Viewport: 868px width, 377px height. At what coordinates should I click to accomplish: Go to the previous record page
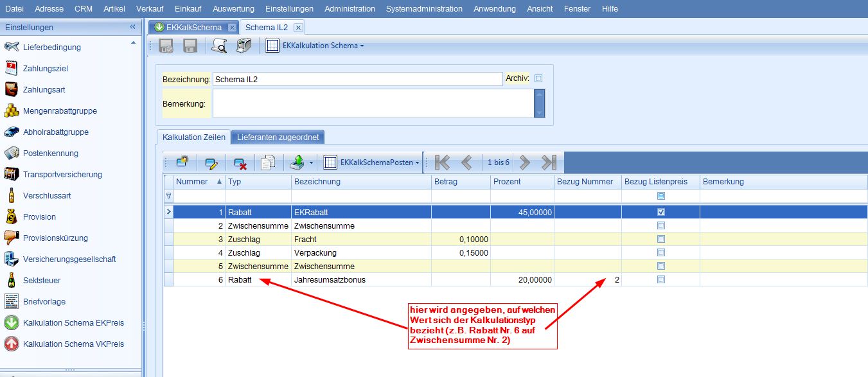coord(467,162)
